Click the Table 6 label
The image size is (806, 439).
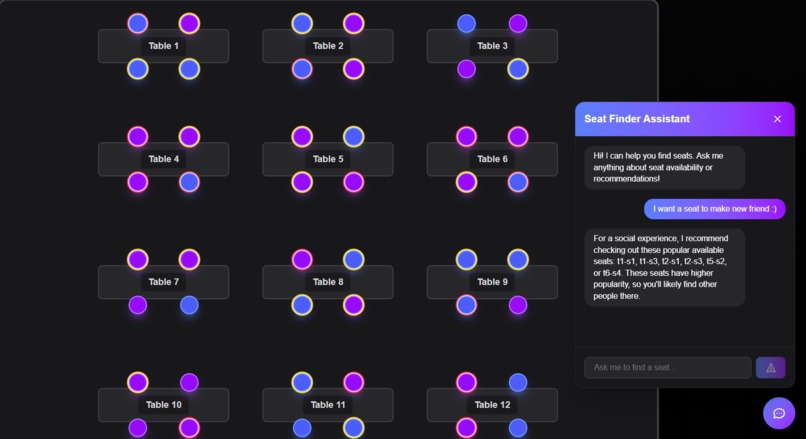[x=492, y=159]
